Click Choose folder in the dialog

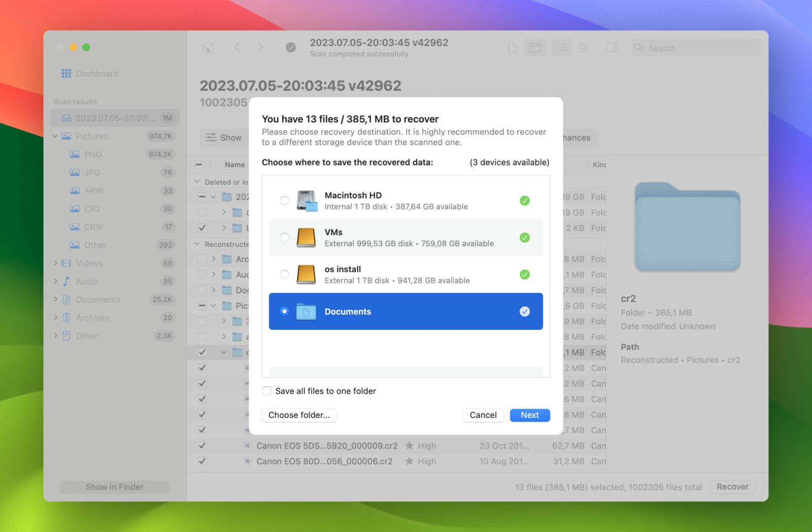299,415
